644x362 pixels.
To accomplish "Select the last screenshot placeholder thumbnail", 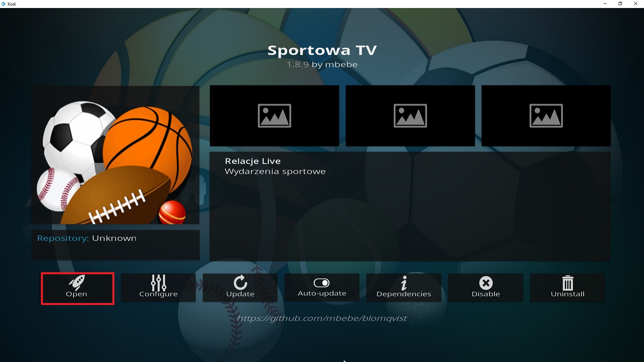I will click(546, 116).
